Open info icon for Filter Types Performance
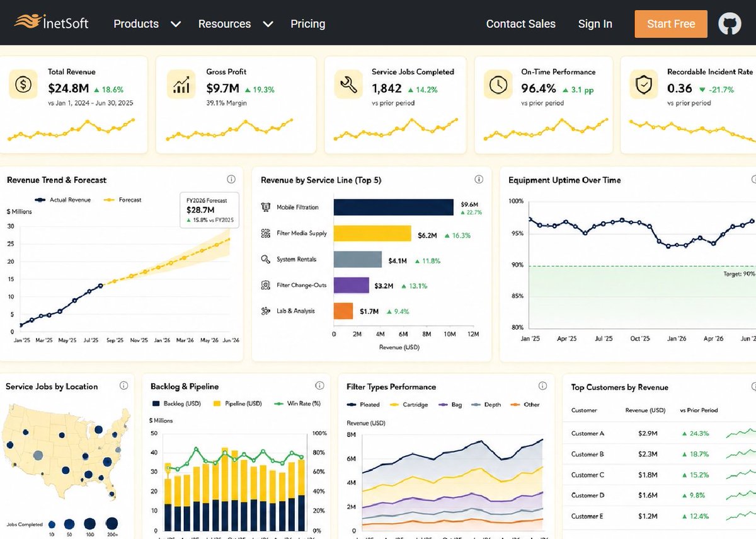 coord(542,386)
